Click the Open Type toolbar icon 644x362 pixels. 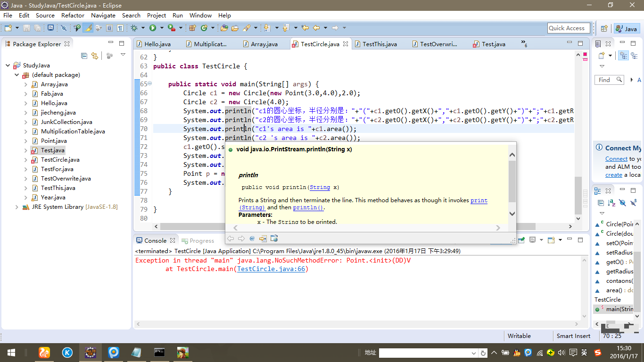coord(224,28)
